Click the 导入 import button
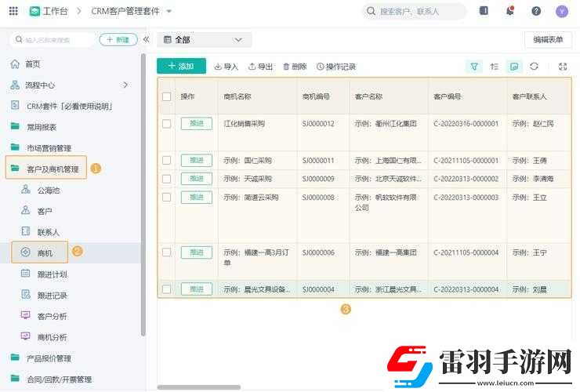580x392 pixels. [x=226, y=67]
